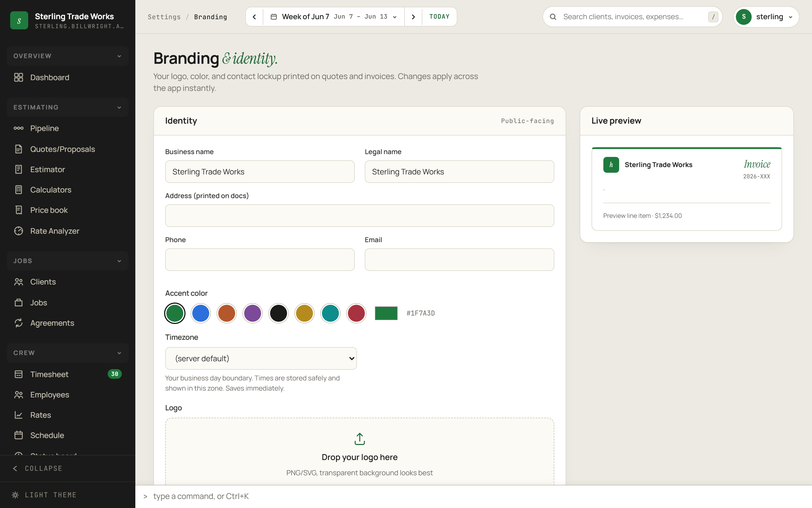Click the Drop your logo here area
812x508 pixels.
pos(359,452)
